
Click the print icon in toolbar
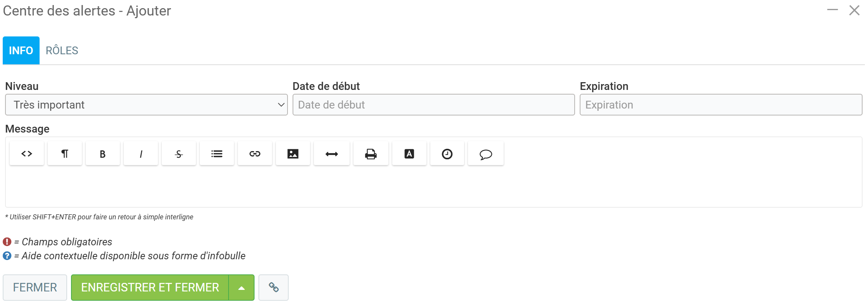tap(371, 154)
